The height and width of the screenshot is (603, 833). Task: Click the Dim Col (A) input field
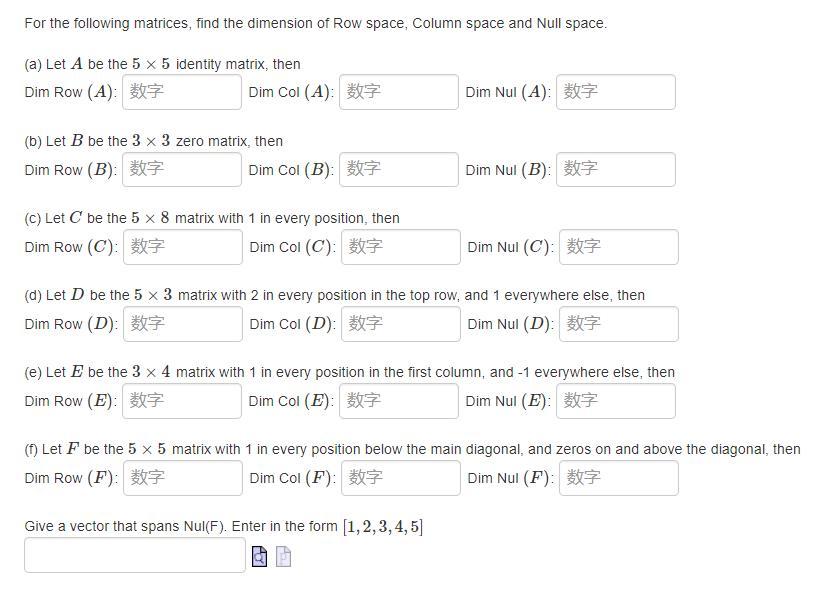(399, 91)
